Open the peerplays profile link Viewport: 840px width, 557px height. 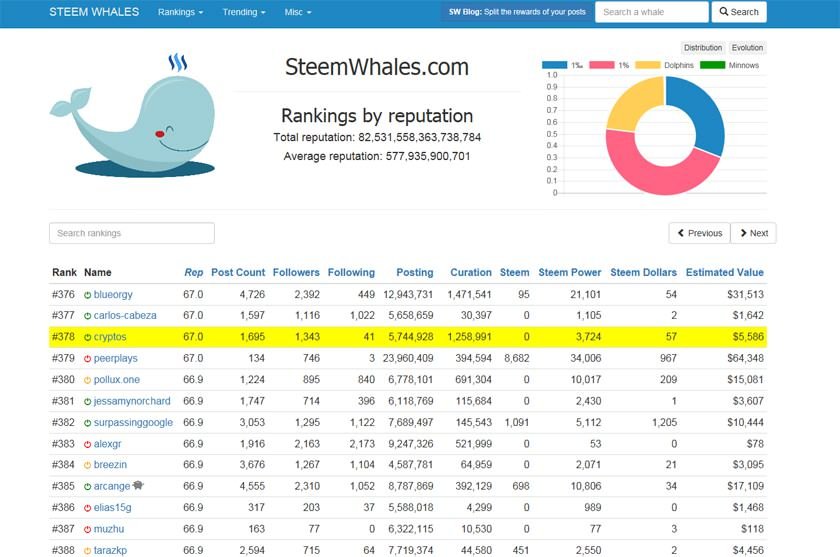116,358
